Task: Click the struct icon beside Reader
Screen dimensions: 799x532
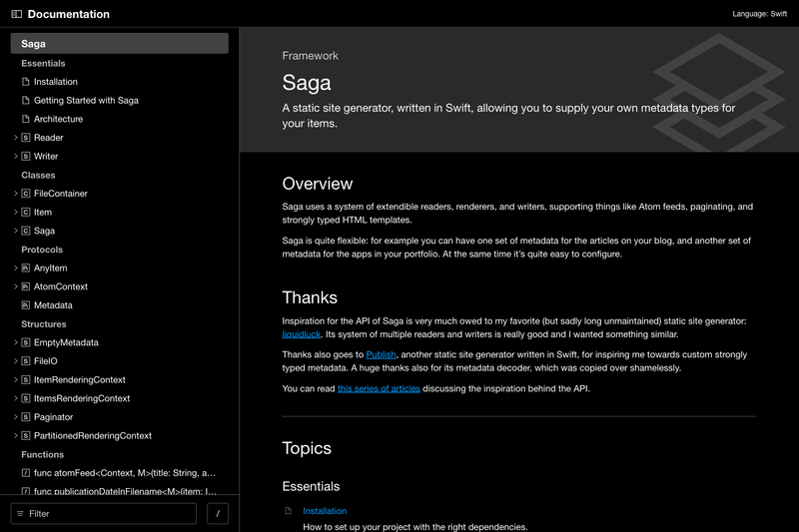Action: [x=26, y=138]
